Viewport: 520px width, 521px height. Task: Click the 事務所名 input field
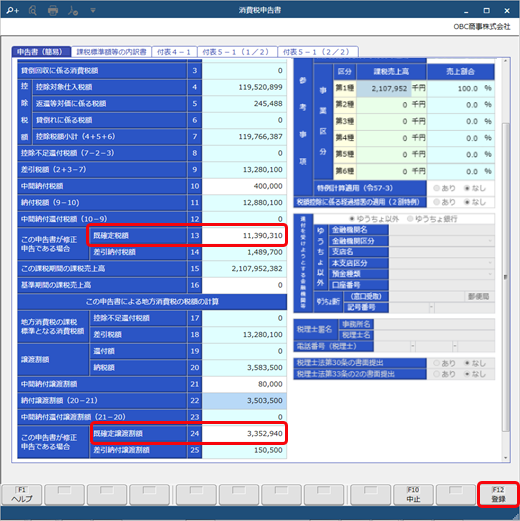point(434,324)
